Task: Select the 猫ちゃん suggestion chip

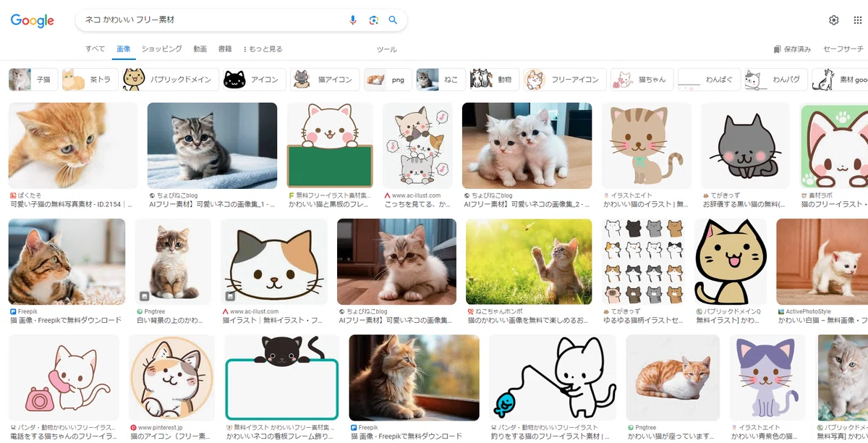Action: [642, 80]
